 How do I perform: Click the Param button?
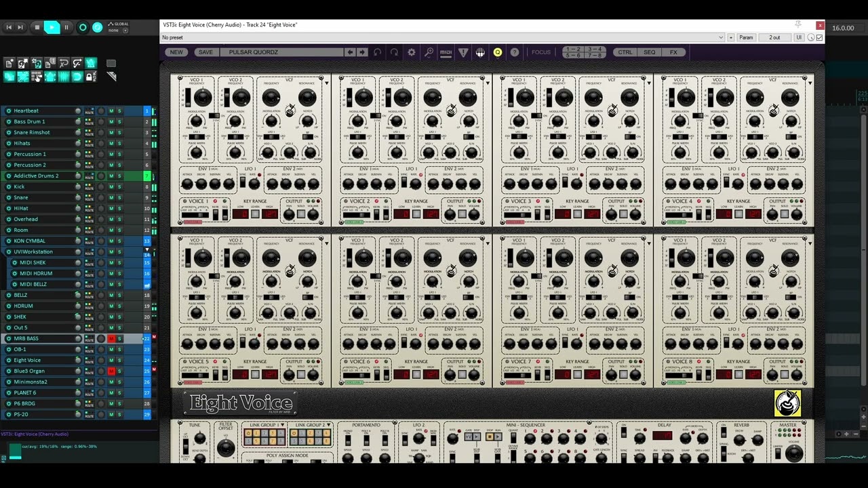[746, 37]
